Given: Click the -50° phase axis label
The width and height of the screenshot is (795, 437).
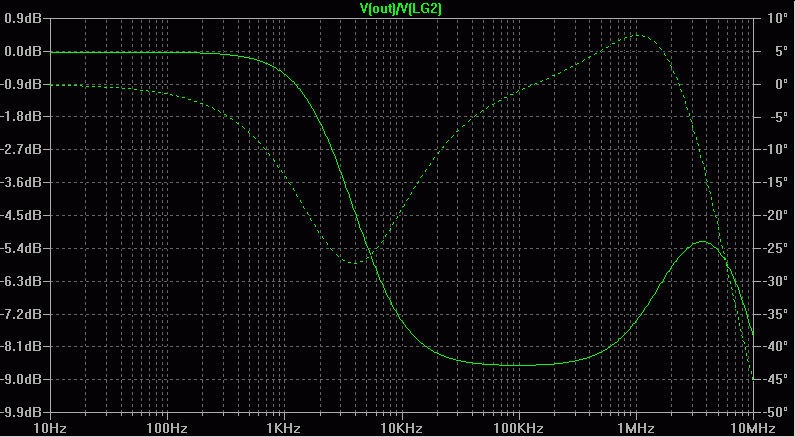Looking at the screenshot, I should coord(775,412).
